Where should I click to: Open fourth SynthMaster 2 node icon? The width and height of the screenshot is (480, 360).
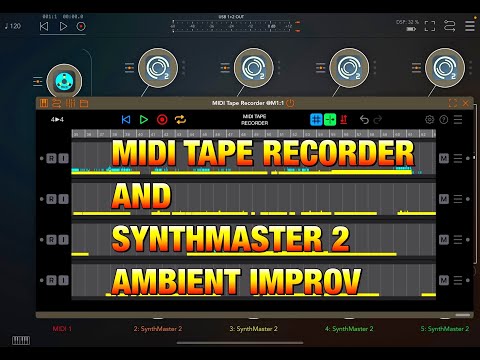445,68
